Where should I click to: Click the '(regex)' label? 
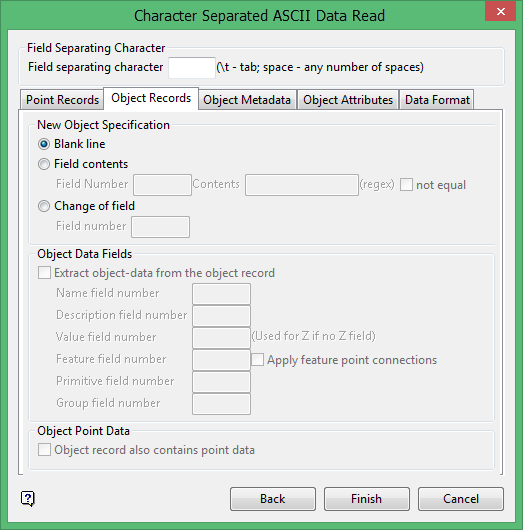pos(377,185)
